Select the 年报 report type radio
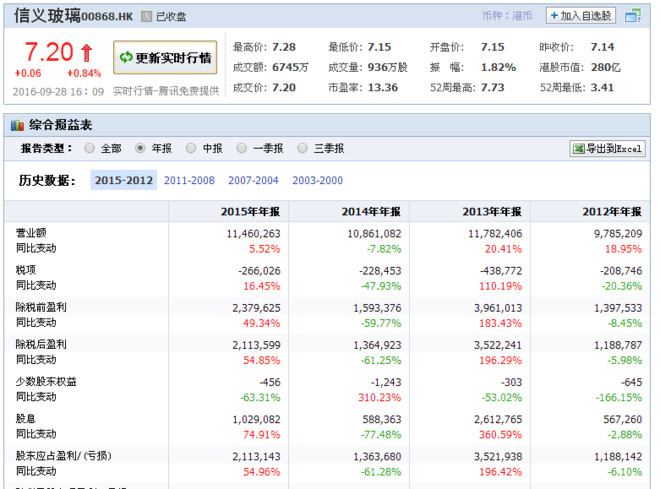Image resolution: width=660 pixels, height=489 pixels. [x=140, y=148]
